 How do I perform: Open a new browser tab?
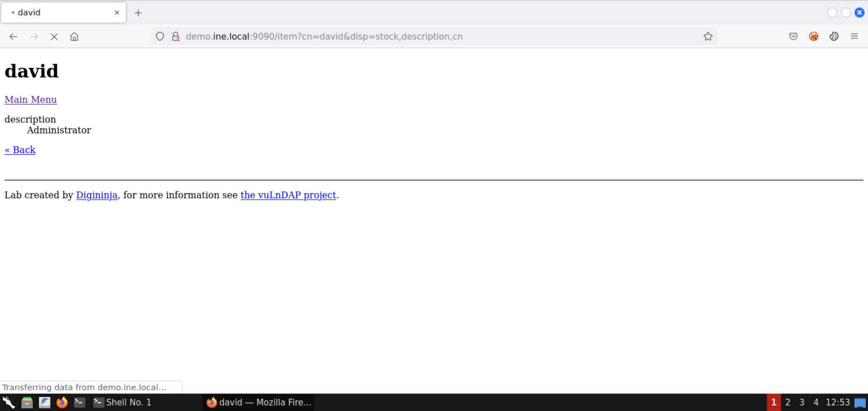point(138,13)
